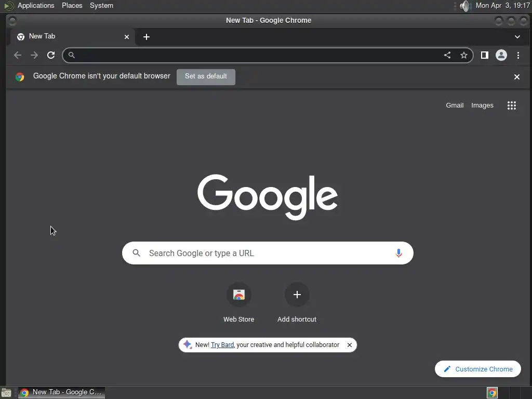The image size is (532, 399).
Task: Reload the current page
Action: coord(51,55)
